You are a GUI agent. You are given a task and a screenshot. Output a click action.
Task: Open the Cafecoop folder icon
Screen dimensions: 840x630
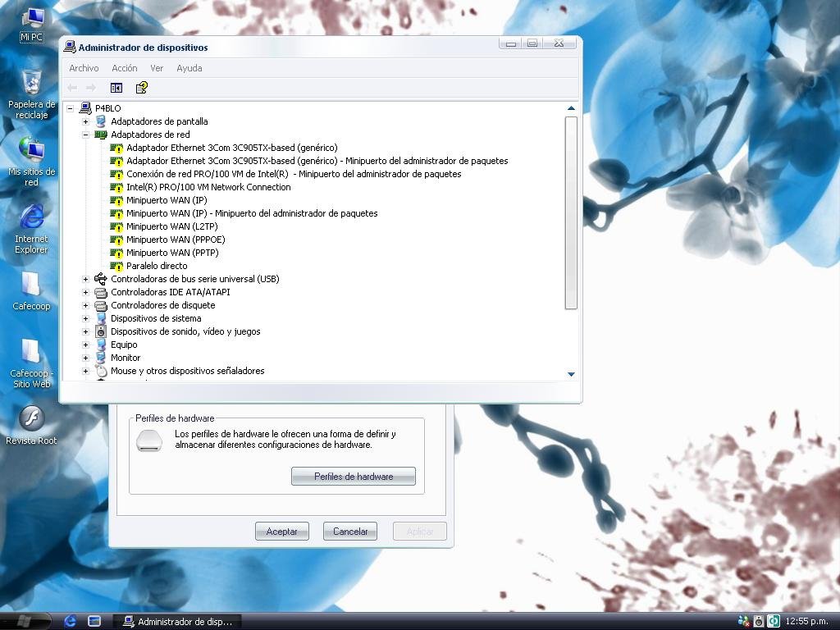tap(31, 291)
